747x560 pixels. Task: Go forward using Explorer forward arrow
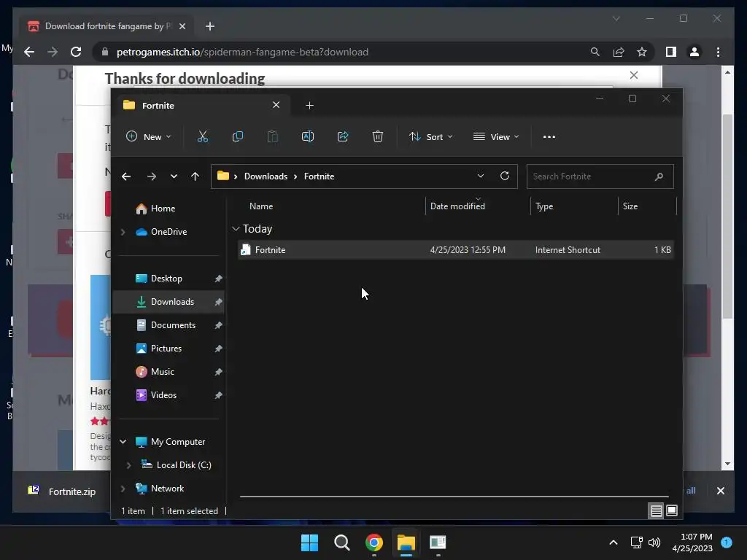coord(152,176)
